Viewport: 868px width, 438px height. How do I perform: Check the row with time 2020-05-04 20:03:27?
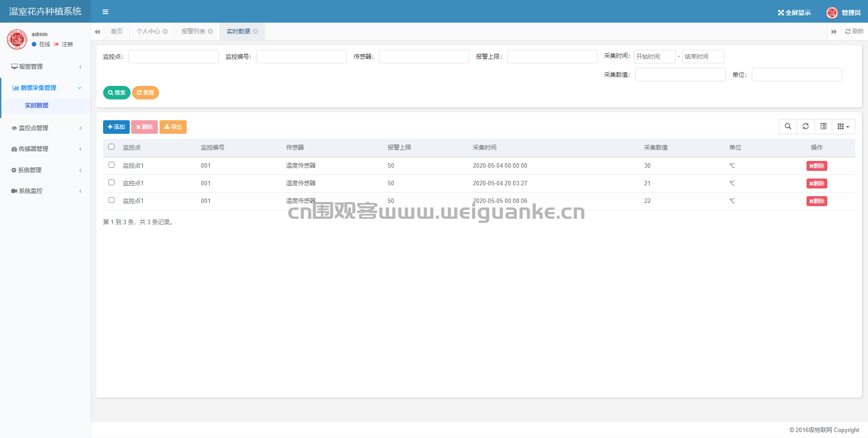pos(111,183)
